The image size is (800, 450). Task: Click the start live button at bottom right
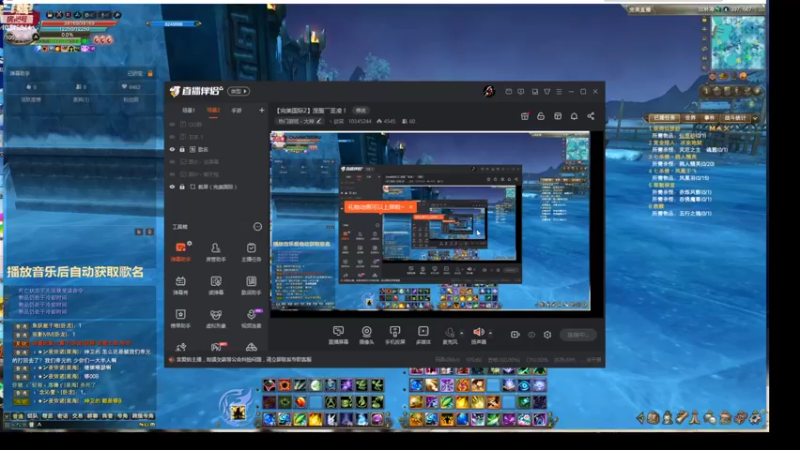click(x=578, y=335)
